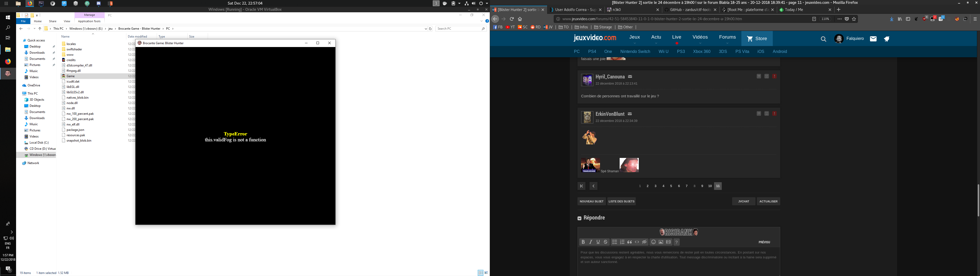The height and width of the screenshot is (276, 980).
Task: Switch to the Share ribbon tab
Action: coord(53,21)
